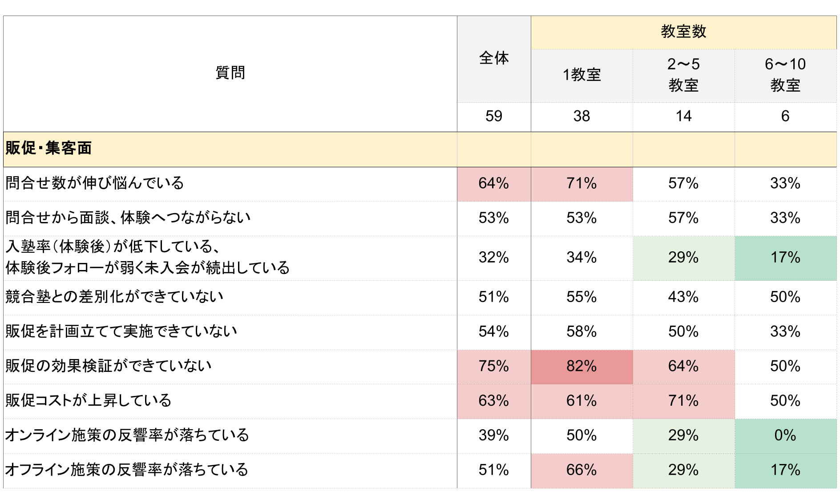Screen dimensions: 840x504
Task: Select the green 0% cell
Action: click(785, 435)
